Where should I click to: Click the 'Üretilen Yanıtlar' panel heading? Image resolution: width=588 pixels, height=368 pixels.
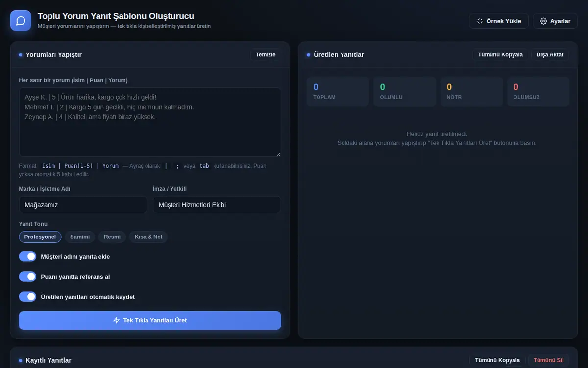339,55
